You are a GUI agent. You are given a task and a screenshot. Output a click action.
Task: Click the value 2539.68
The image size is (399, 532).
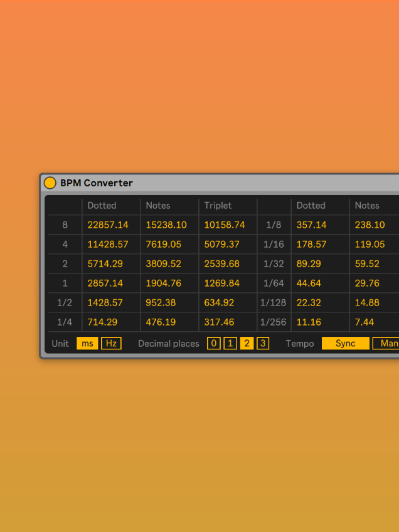222,263
